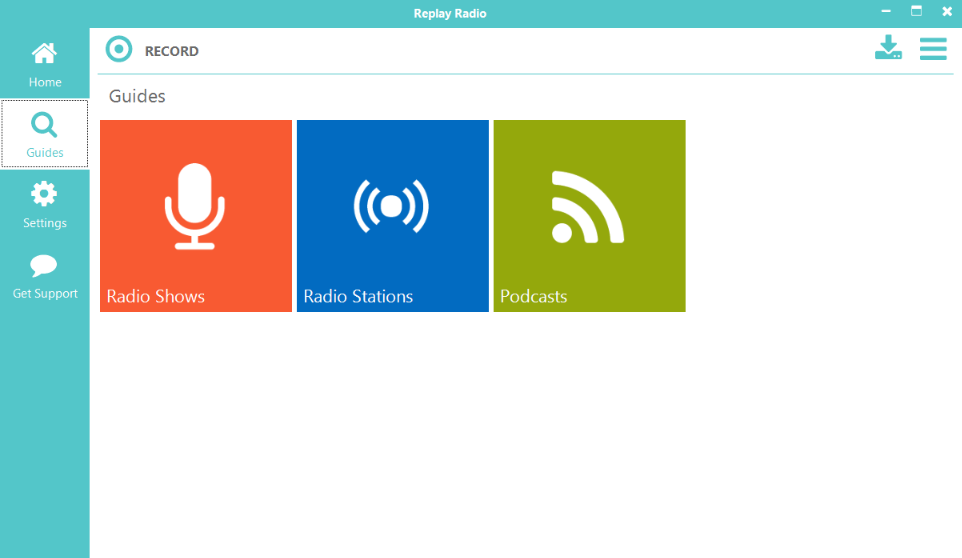962x558 pixels.
Task: Close the Replay Radio window
Action: pyautogui.click(x=947, y=12)
